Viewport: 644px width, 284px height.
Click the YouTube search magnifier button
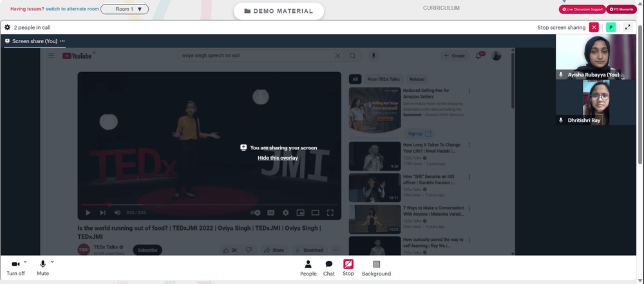click(x=353, y=56)
